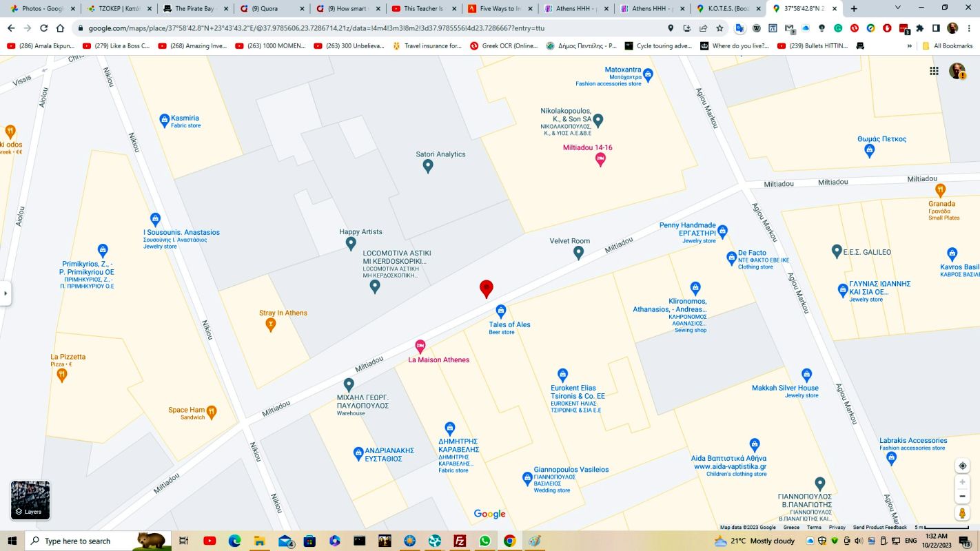This screenshot has width=980, height=551.
Task: Select the La Maison Athens hotel pin
Action: pyautogui.click(x=420, y=346)
